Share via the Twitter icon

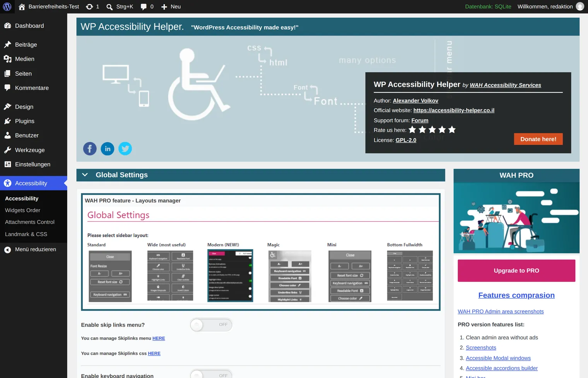(x=125, y=149)
